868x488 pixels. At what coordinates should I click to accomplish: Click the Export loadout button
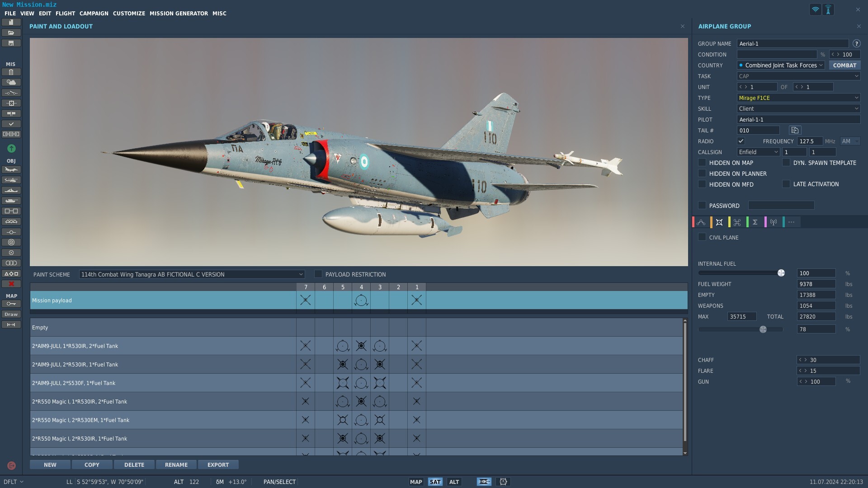pos(218,465)
